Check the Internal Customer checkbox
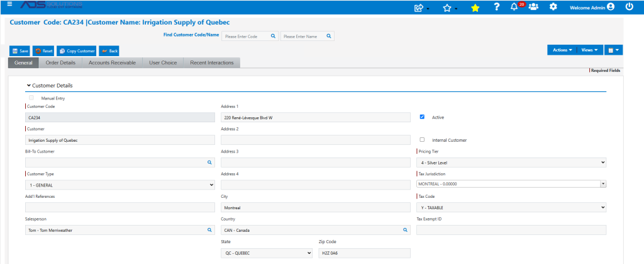The height and width of the screenshot is (264, 644). 422,139
